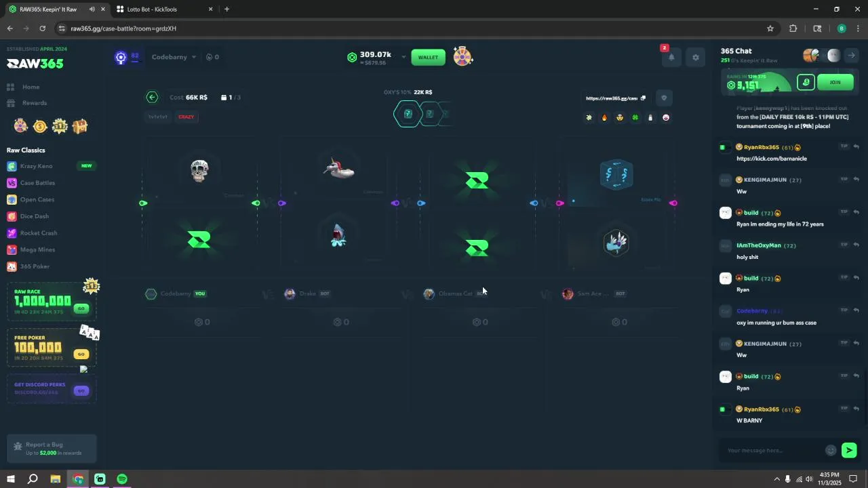Open the WALLET button
Screen dimensions: 868x488
click(428, 57)
